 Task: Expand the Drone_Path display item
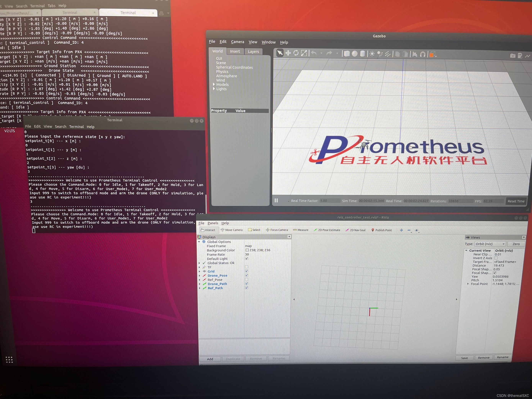click(x=200, y=284)
